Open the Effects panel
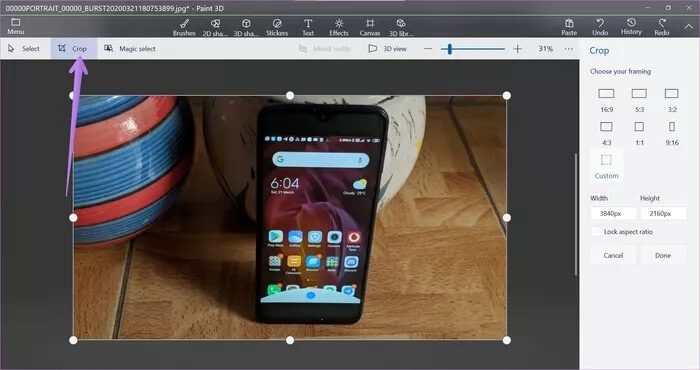 339,27
